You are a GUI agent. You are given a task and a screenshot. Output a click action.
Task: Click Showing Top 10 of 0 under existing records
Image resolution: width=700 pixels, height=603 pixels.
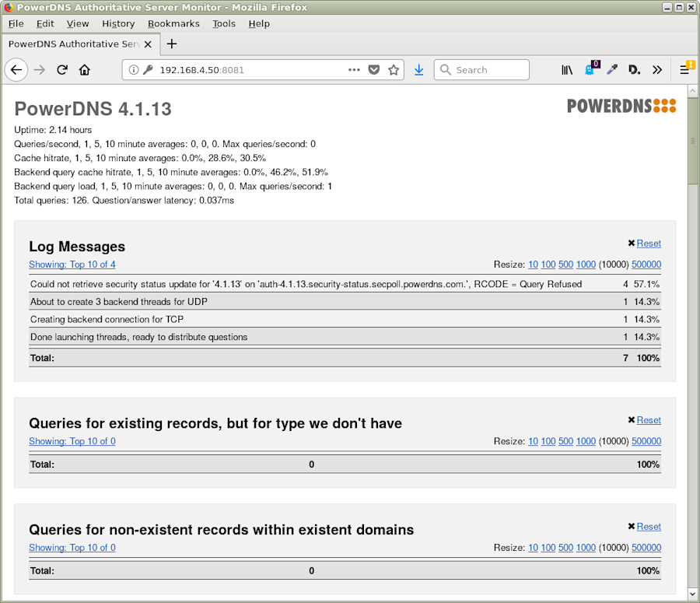72,441
